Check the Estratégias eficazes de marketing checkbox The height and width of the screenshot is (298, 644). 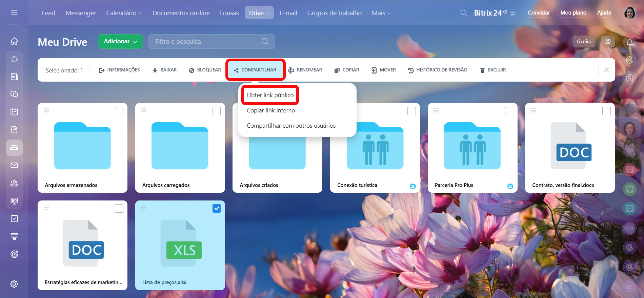pos(119,208)
